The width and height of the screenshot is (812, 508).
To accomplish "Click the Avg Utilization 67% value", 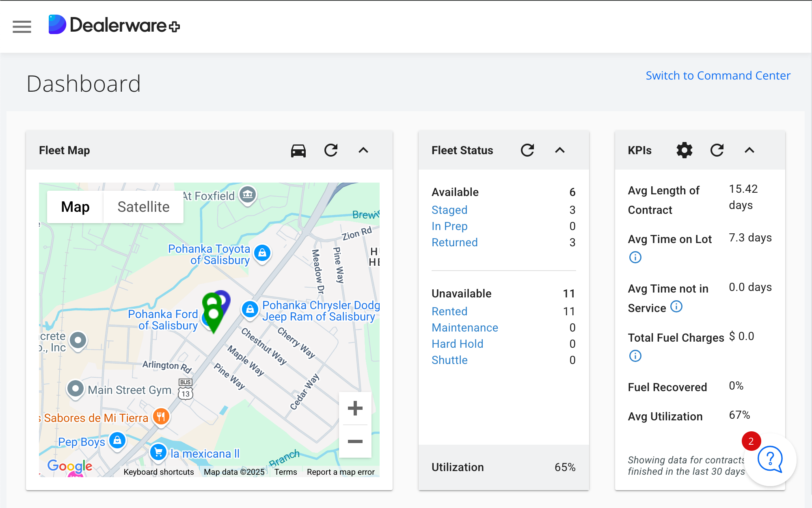I will (x=739, y=415).
